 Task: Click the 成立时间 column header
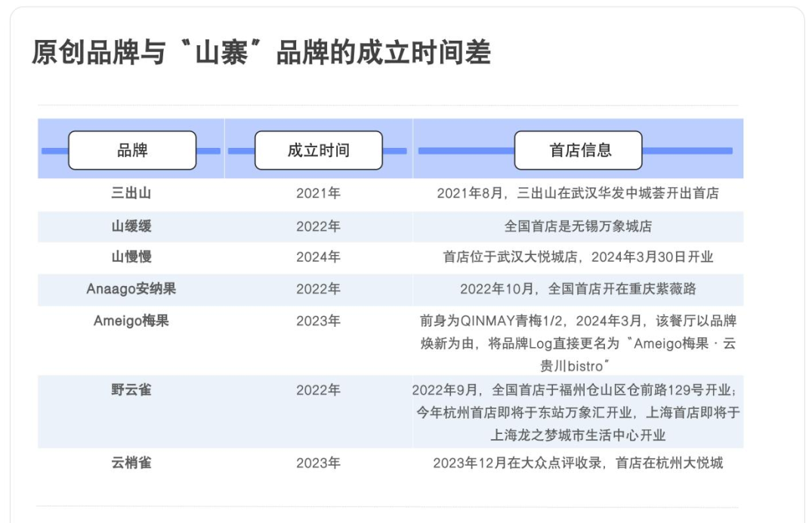click(319, 150)
